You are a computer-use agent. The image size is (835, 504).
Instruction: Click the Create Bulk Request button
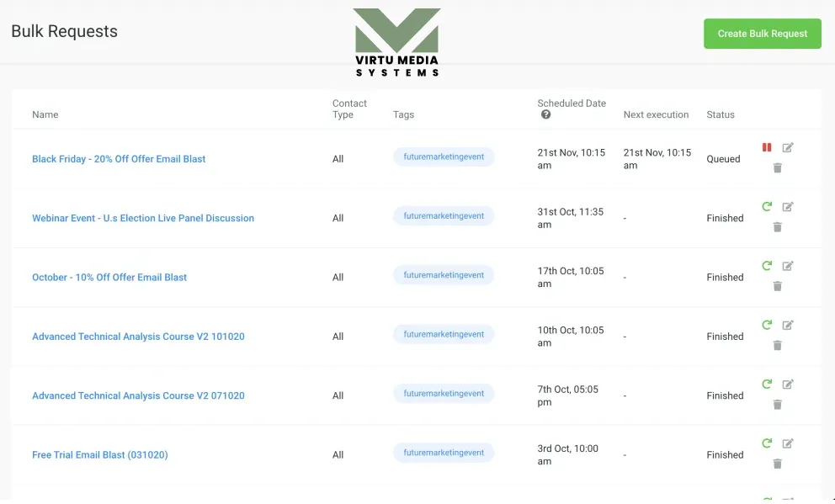click(x=762, y=34)
